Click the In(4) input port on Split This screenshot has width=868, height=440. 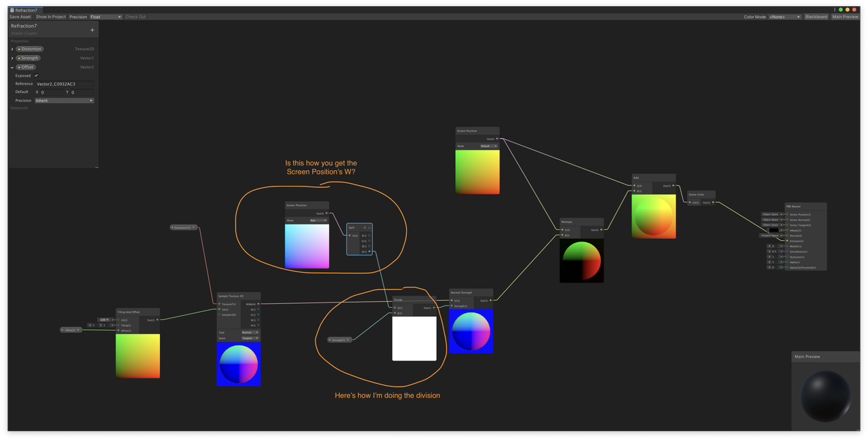click(350, 235)
